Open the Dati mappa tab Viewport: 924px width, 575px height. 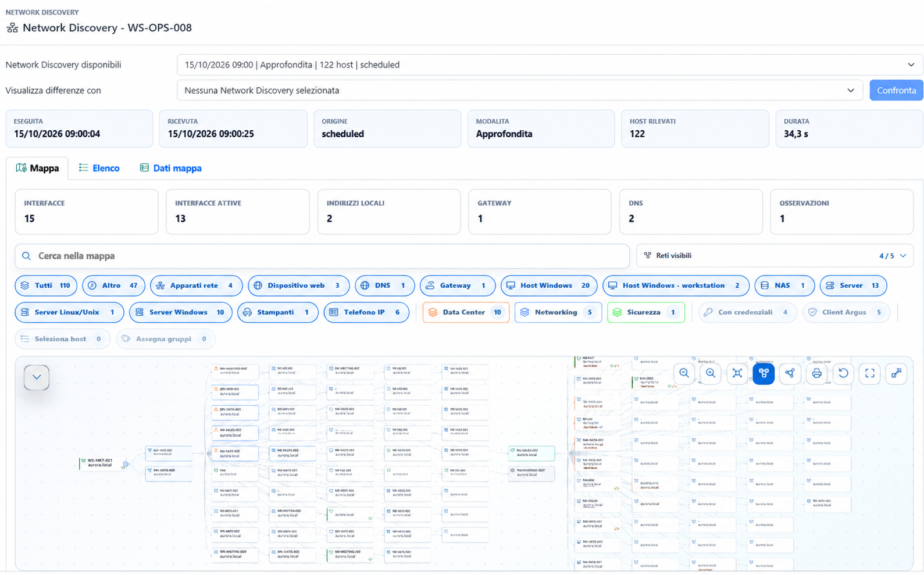[x=171, y=168]
